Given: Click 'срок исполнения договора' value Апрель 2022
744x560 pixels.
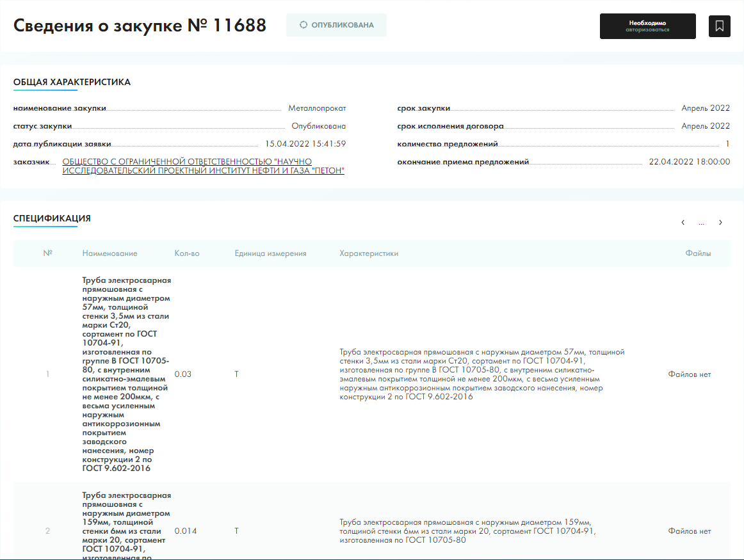Looking at the screenshot, I should coord(706,126).
